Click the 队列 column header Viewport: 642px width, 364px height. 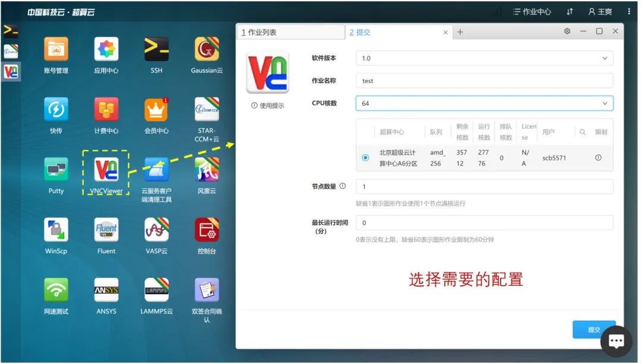[x=436, y=132]
